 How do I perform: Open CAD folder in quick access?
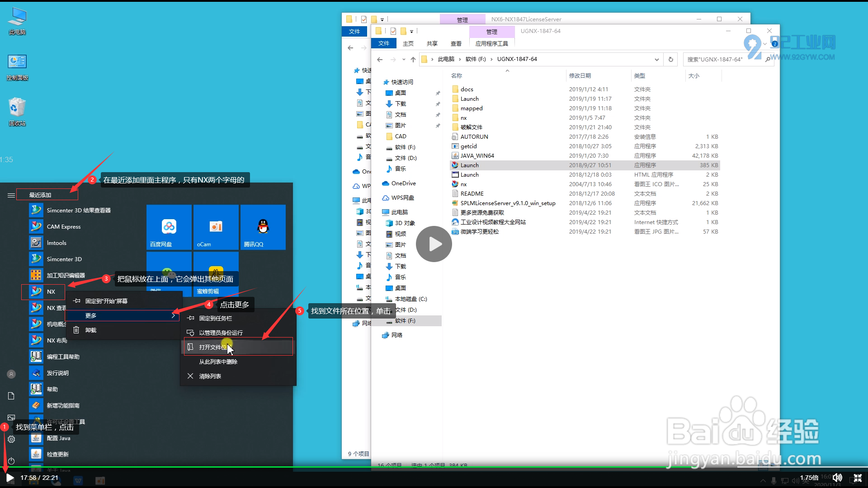pyautogui.click(x=401, y=136)
